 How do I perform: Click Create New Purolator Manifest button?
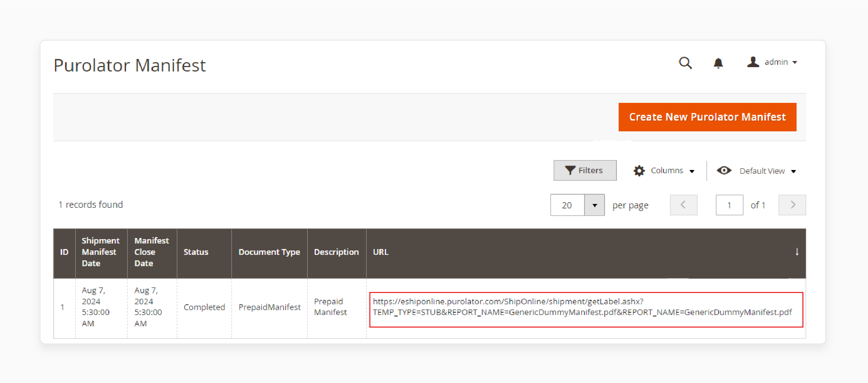tap(707, 117)
